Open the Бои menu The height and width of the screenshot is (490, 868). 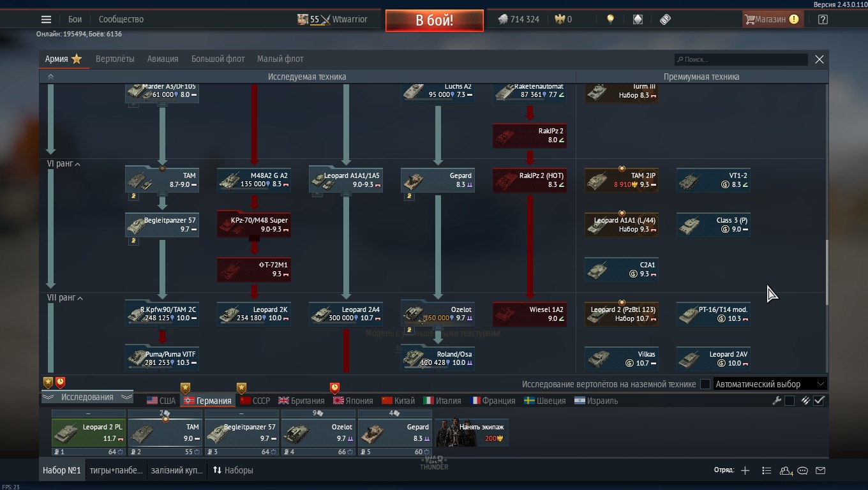point(75,19)
